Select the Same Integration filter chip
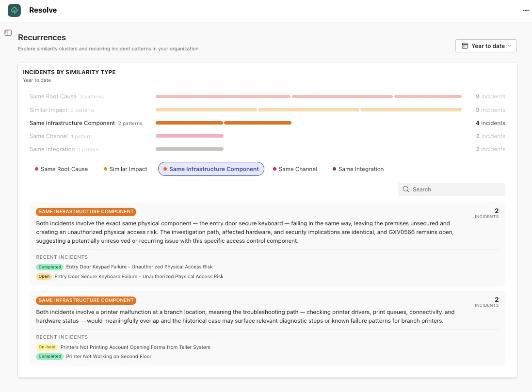 point(358,169)
